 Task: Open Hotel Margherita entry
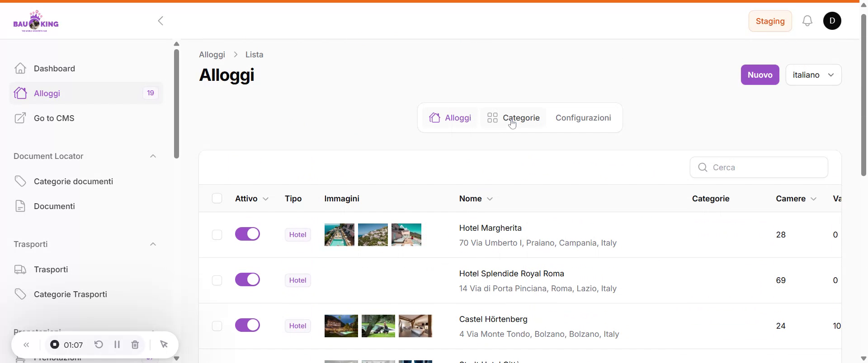491,228
